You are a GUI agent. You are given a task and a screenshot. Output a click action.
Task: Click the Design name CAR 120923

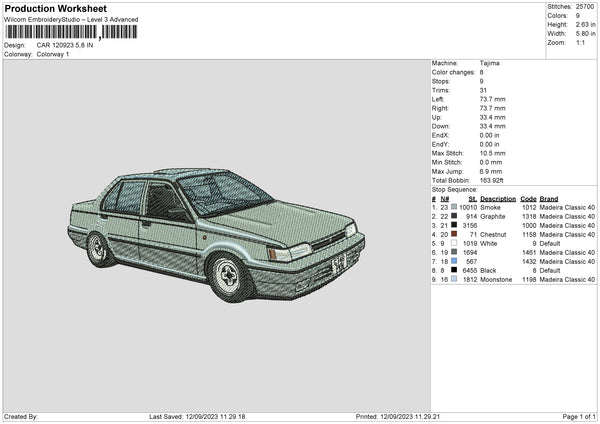64,45
